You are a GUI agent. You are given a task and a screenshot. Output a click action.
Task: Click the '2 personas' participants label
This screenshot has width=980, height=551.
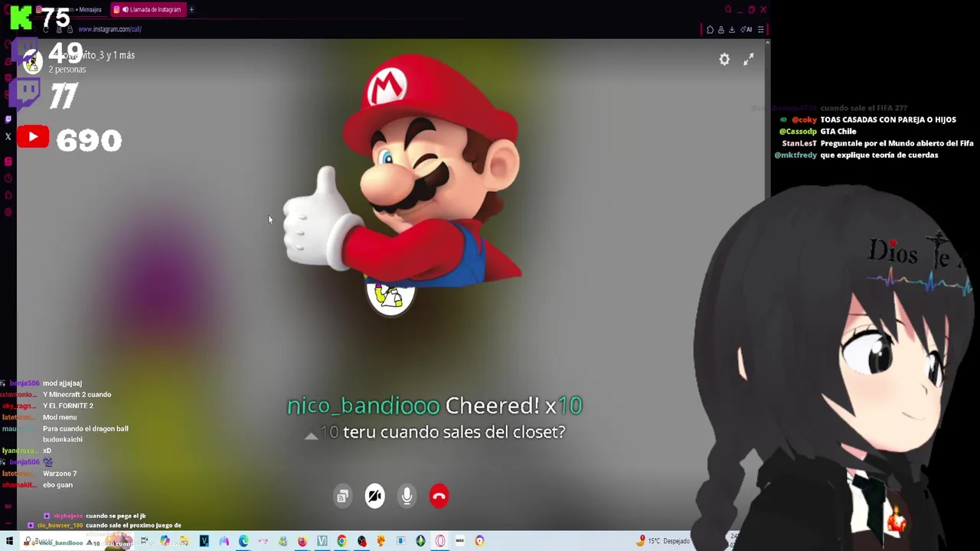pos(67,70)
